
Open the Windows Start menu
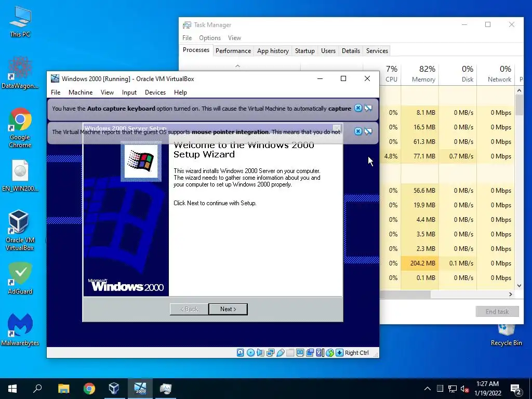click(x=12, y=389)
